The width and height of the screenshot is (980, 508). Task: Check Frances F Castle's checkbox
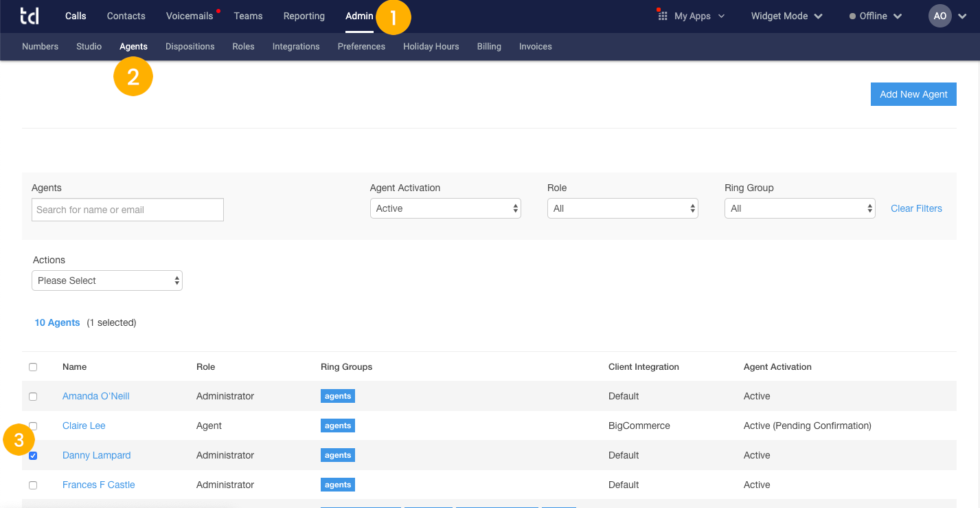click(33, 485)
